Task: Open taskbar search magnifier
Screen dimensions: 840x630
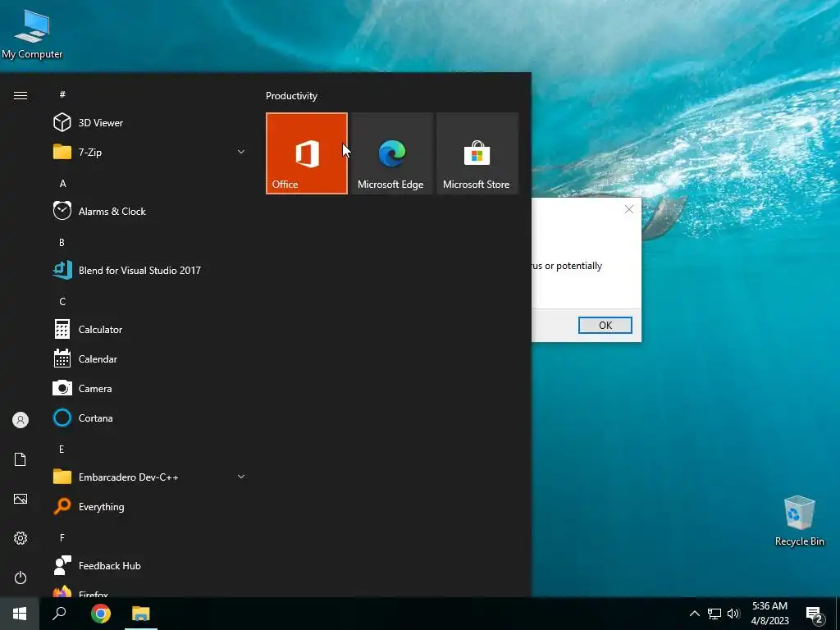Action: click(59, 614)
